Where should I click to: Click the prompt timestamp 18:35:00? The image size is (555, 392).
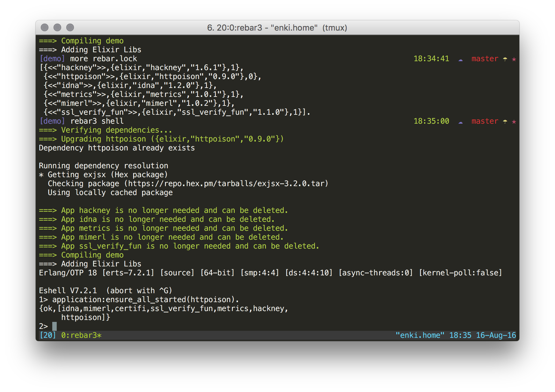coord(431,121)
